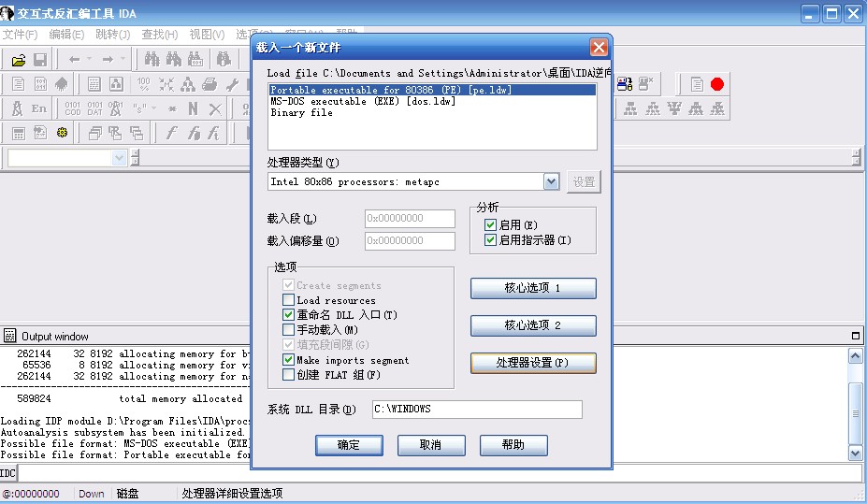Click the calculator icon in toolbar

click(19, 133)
